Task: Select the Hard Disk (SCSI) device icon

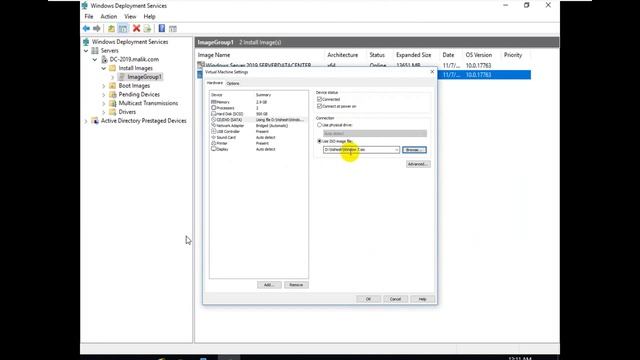Action: click(213, 114)
